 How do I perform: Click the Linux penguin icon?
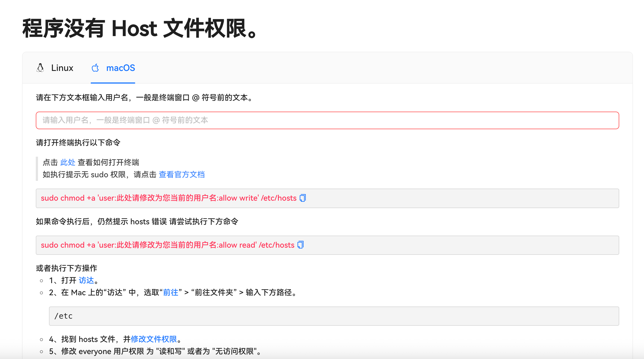click(40, 68)
